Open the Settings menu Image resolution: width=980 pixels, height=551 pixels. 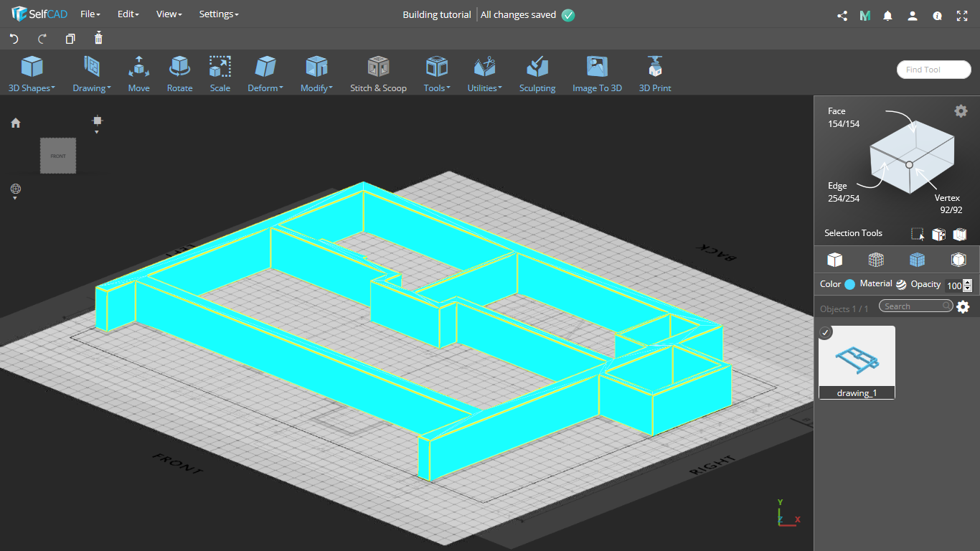[x=219, y=14]
